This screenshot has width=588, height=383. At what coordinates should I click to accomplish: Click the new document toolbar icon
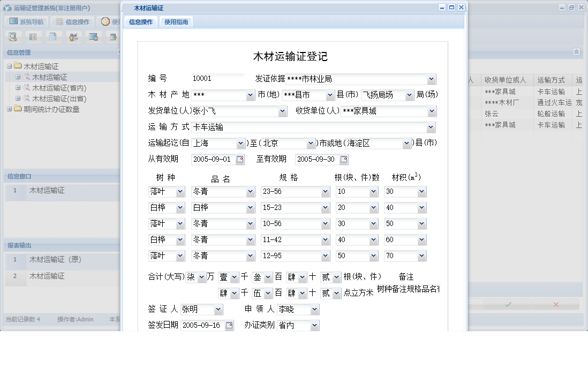click(54, 36)
